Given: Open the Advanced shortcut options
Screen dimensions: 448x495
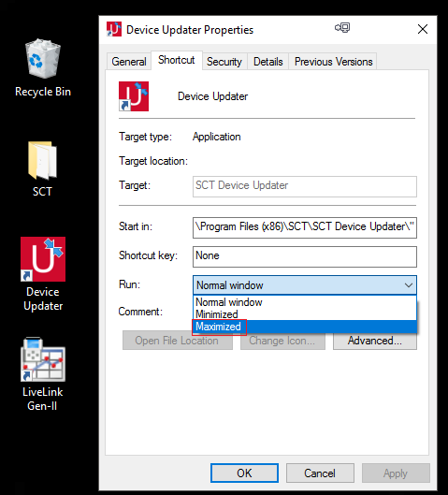Looking at the screenshot, I should [375, 341].
